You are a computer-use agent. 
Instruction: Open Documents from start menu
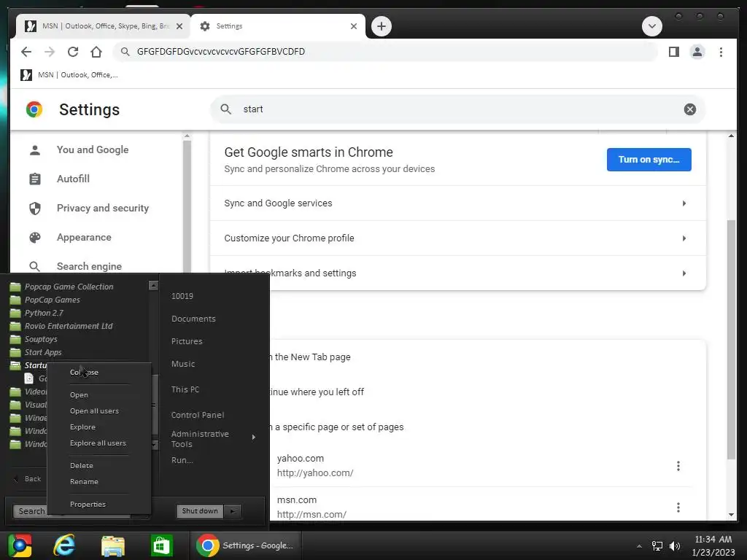pos(193,319)
